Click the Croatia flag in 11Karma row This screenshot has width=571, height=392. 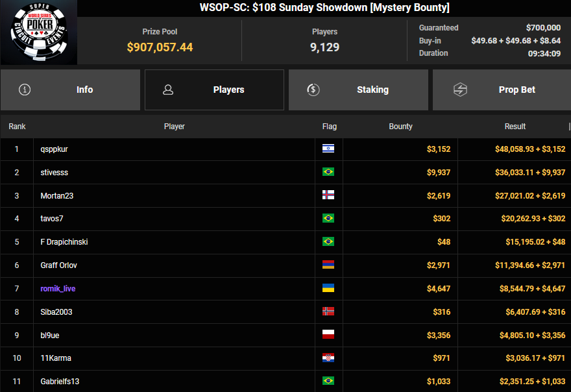[x=328, y=358]
